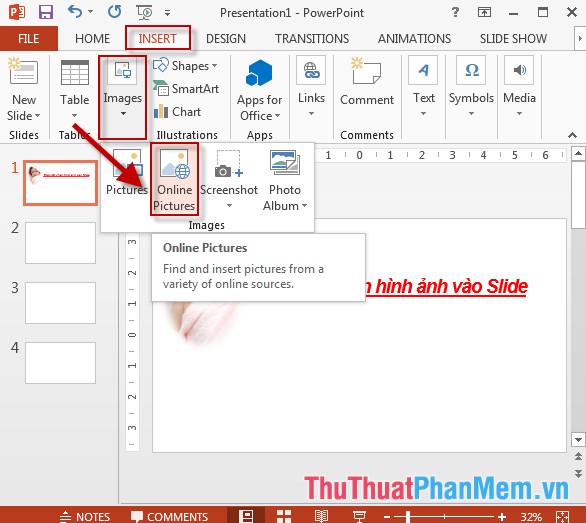The width and height of the screenshot is (586, 523).
Task: Collapse the ribbon with the caret arrow
Action: coord(572,135)
